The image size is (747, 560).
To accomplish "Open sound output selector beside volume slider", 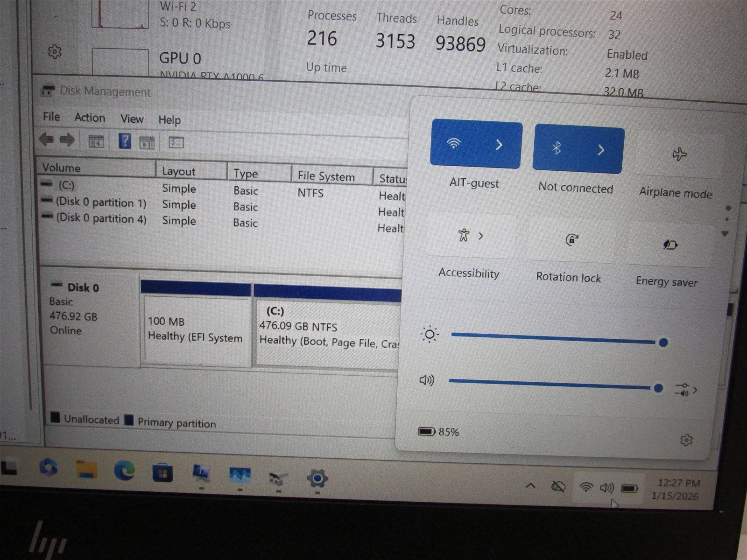I will click(685, 389).
